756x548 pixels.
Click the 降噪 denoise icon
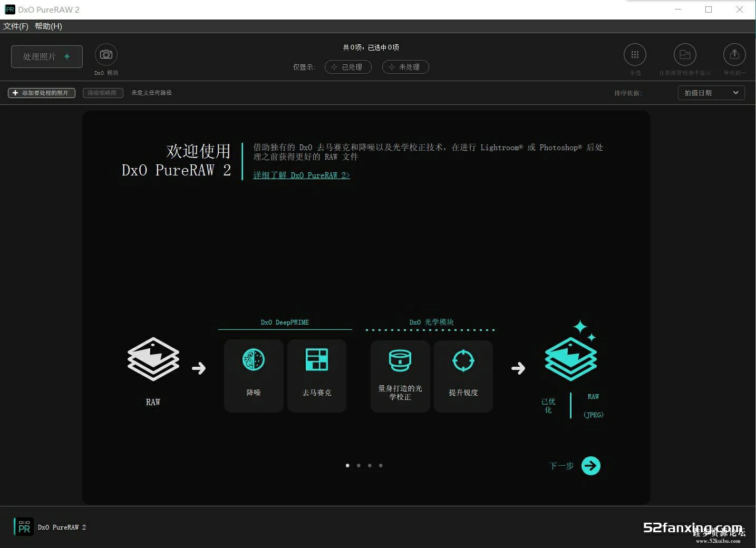(x=254, y=360)
